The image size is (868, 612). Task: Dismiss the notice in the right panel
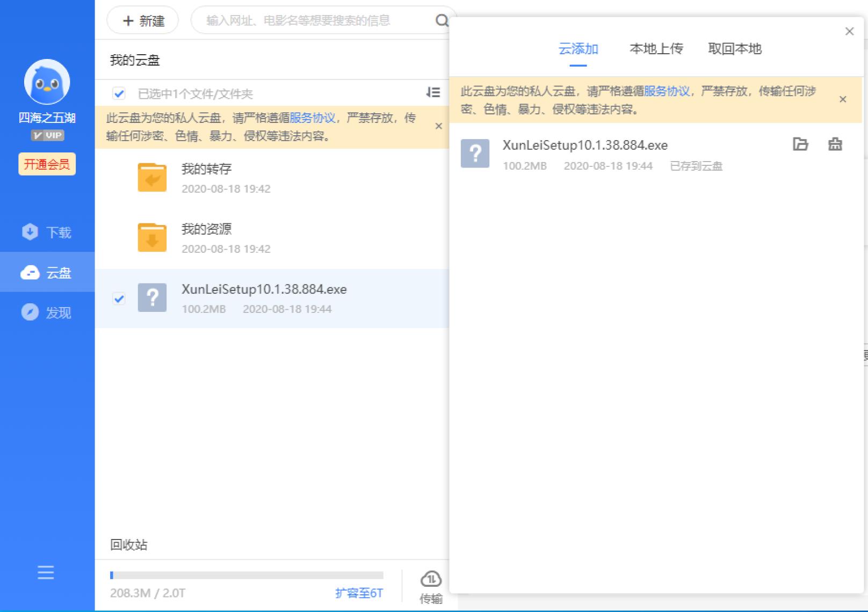843,99
